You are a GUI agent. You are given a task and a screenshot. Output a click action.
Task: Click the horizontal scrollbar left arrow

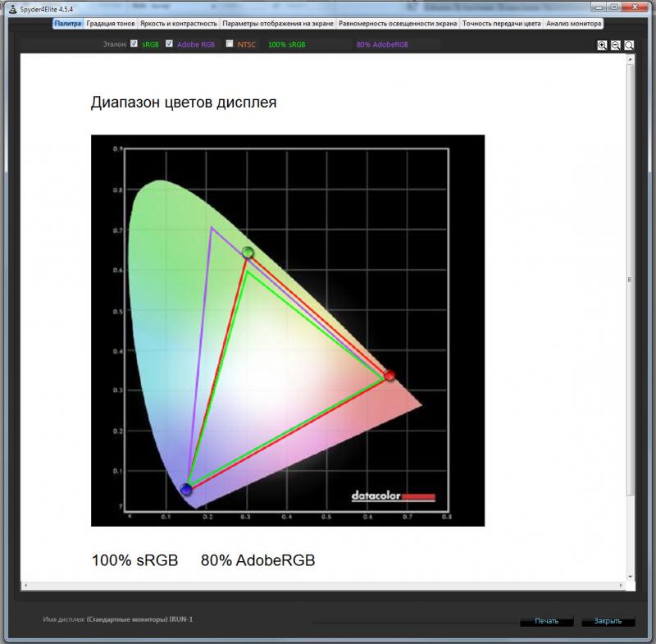tap(25, 585)
